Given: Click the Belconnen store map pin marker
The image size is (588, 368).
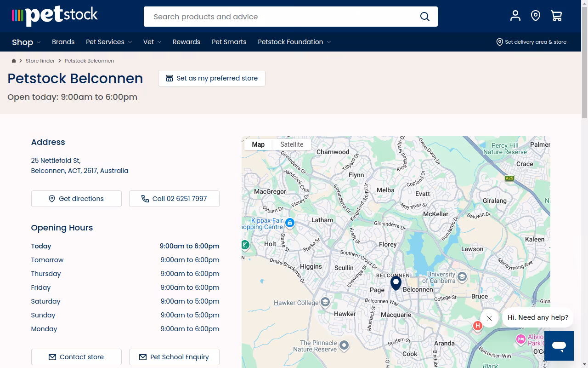Looking at the screenshot, I should tap(396, 283).
